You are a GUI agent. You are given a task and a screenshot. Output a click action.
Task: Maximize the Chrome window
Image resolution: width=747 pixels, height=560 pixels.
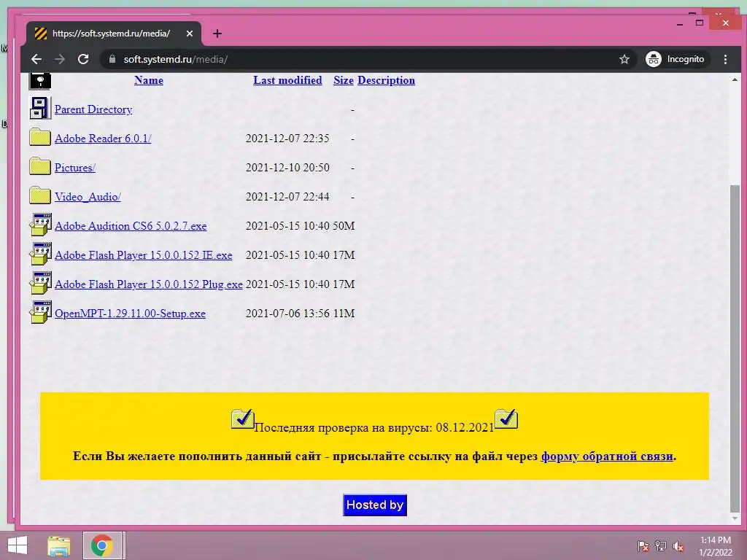coord(700,23)
